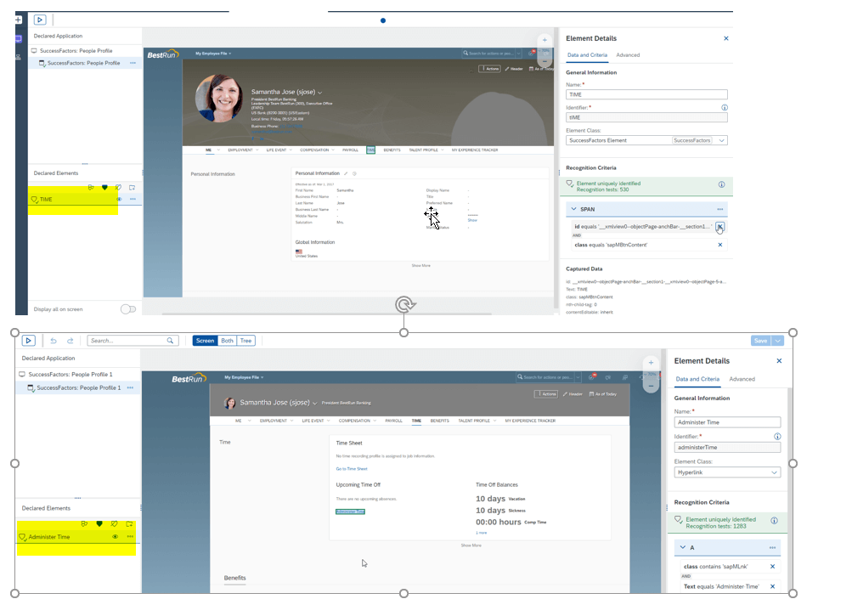The height and width of the screenshot is (616, 852).
Task: Click the add-folder icon in top Declared Elements toolbar
Action: (132, 188)
